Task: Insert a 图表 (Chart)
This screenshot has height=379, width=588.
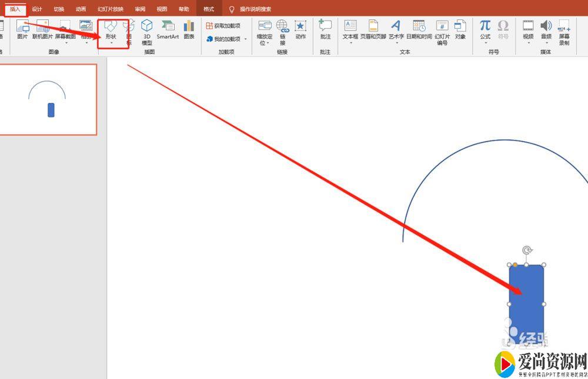Action: coord(189,29)
